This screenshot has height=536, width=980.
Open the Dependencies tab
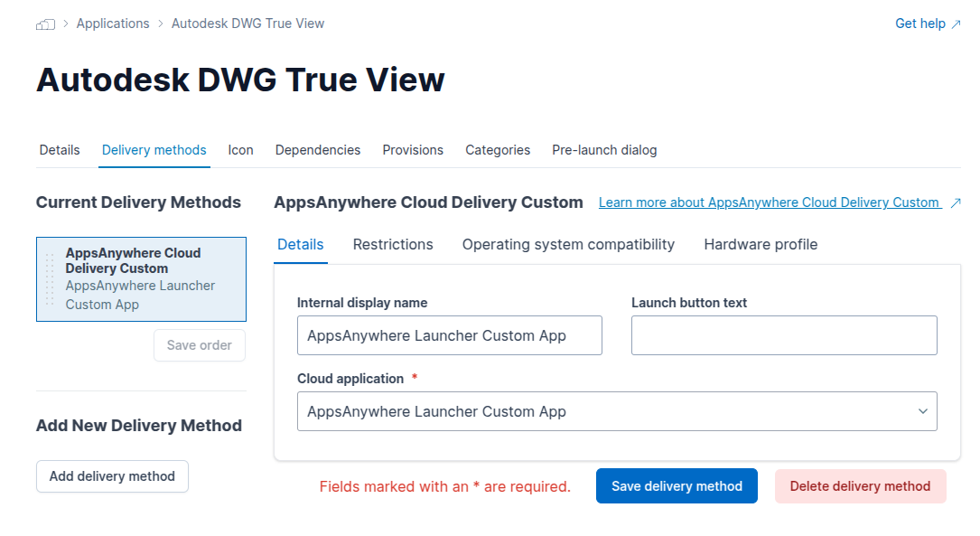point(318,150)
